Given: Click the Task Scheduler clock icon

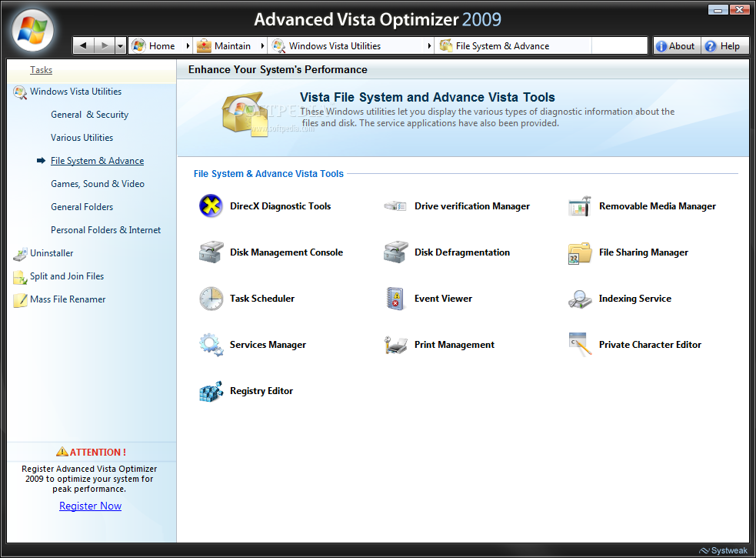Looking at the screenshot, I should pos(211,299).
